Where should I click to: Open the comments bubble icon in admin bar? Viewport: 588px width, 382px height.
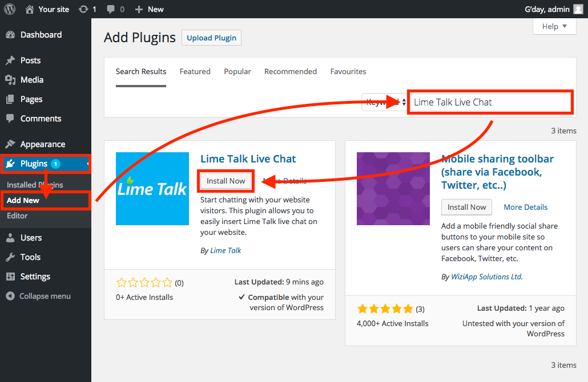[111, 9]
